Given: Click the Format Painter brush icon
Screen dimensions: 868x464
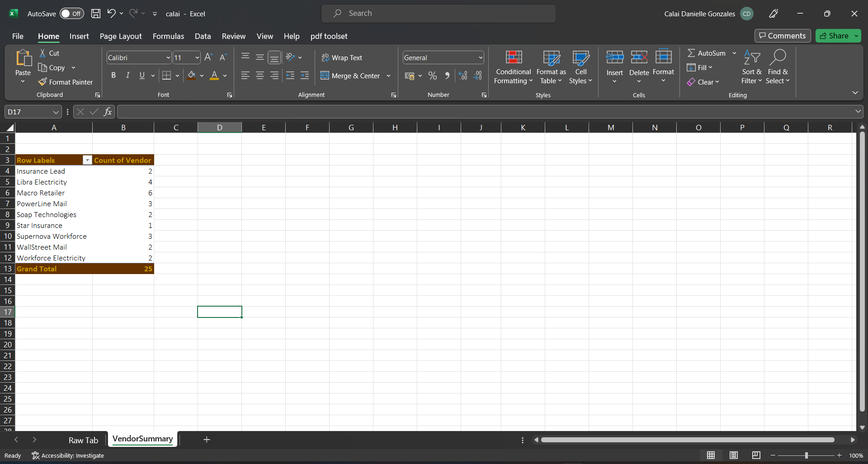Looking at the screenshot, I should [x=42, y=82].
